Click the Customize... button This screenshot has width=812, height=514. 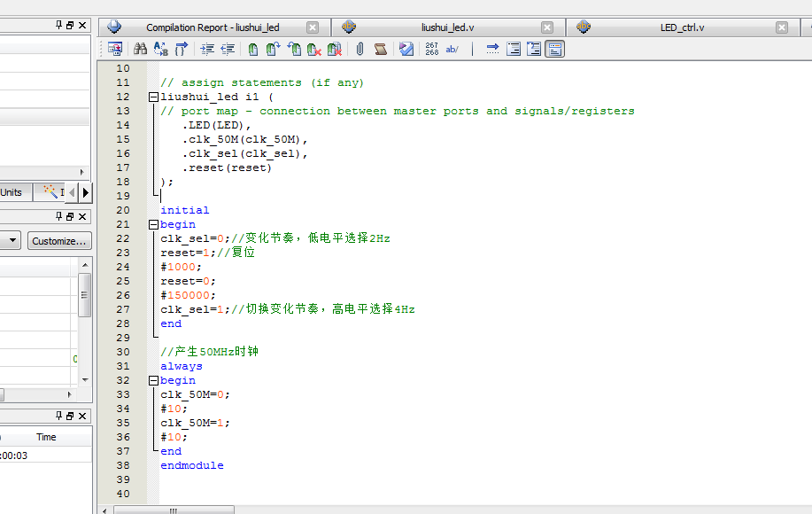(59, 241)
